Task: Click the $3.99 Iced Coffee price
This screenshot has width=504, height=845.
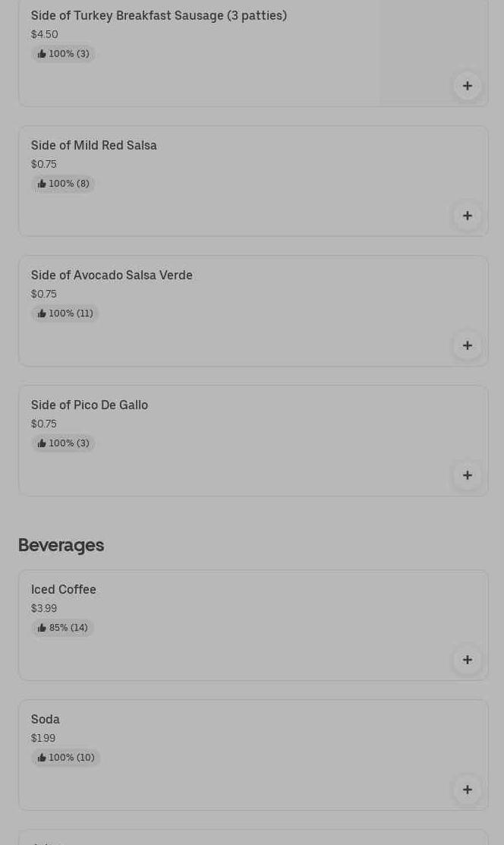Action: (x=44, y=608)
